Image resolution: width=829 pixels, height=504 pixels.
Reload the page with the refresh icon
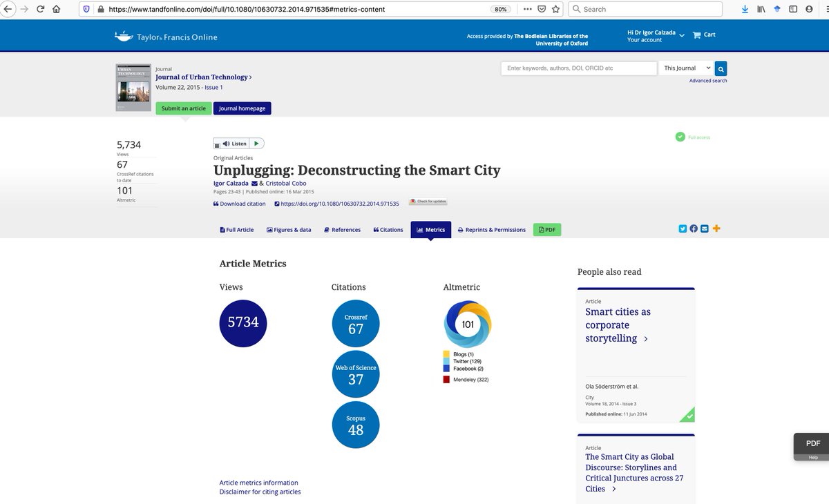[41, 9]
